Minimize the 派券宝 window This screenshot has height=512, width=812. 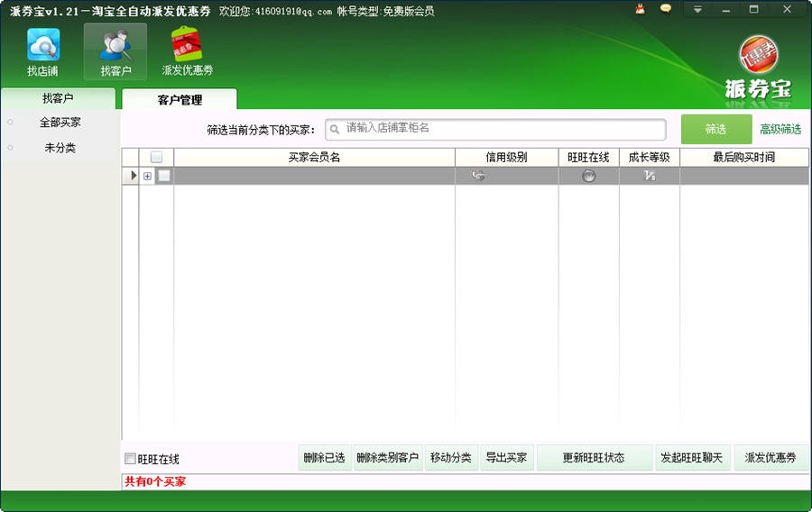pos(726,9)
